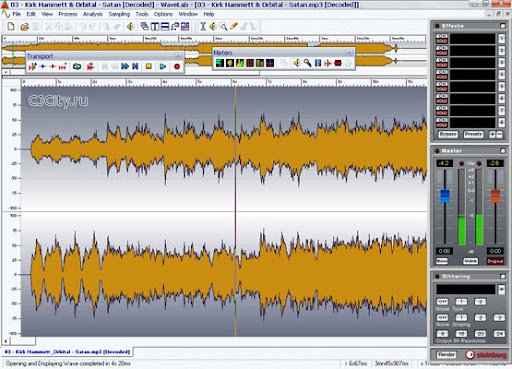Select the pencil draw tool
Viewport: 512px width, 369px height.
[234, 26]
